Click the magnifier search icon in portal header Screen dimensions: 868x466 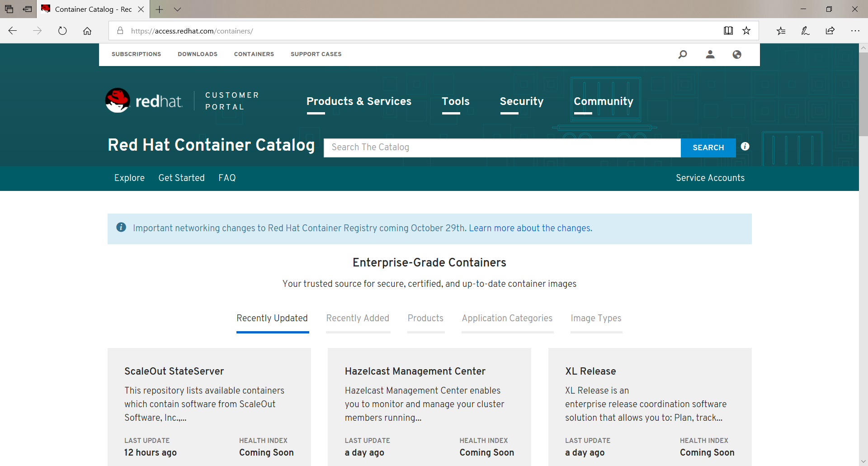(683, 54)
